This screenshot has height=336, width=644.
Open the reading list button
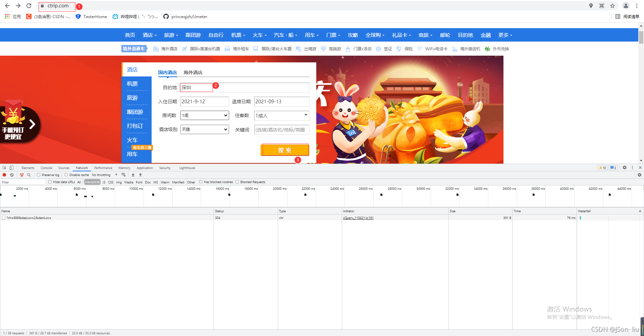point(628,16)
